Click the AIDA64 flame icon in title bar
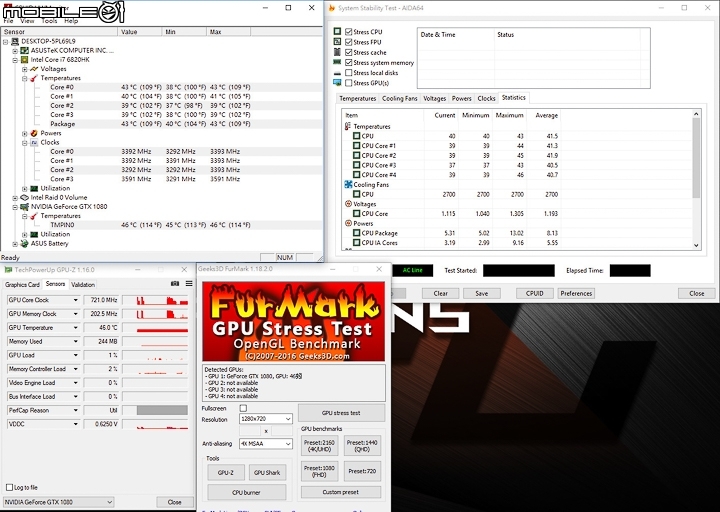The height and width of the screenshot is (512, 720). coord(332,8)
